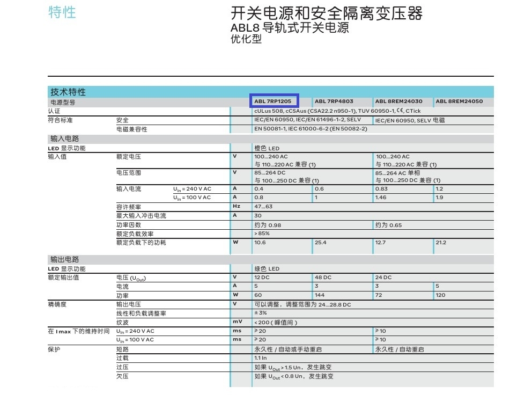Screen dimensions: 532x408
Task: Click the 'EN 50081-1, IEC 61000-6-2' cell
Action: coord(311,129)
